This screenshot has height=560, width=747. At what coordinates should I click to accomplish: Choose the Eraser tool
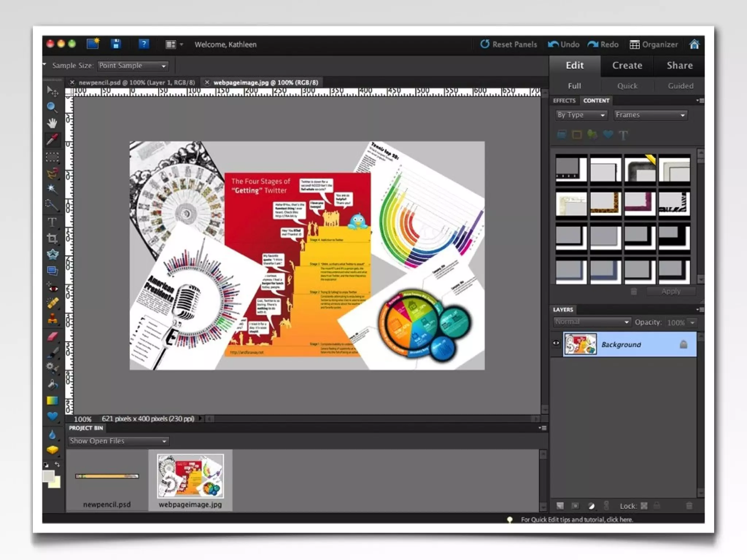pos(52,336)
